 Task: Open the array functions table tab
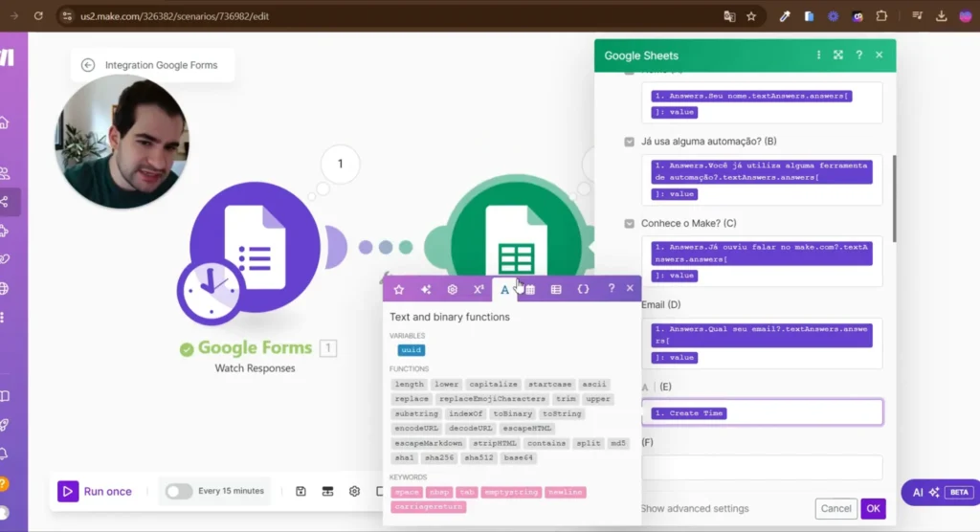point(556,290)
